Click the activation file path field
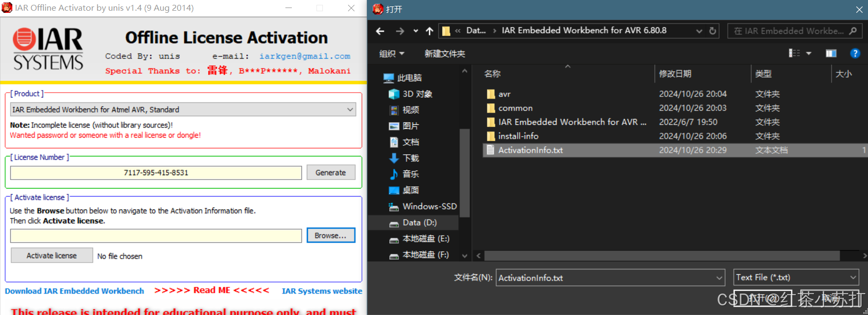Image resolution: width=868 pixels, height=315 pixels. 156,236
